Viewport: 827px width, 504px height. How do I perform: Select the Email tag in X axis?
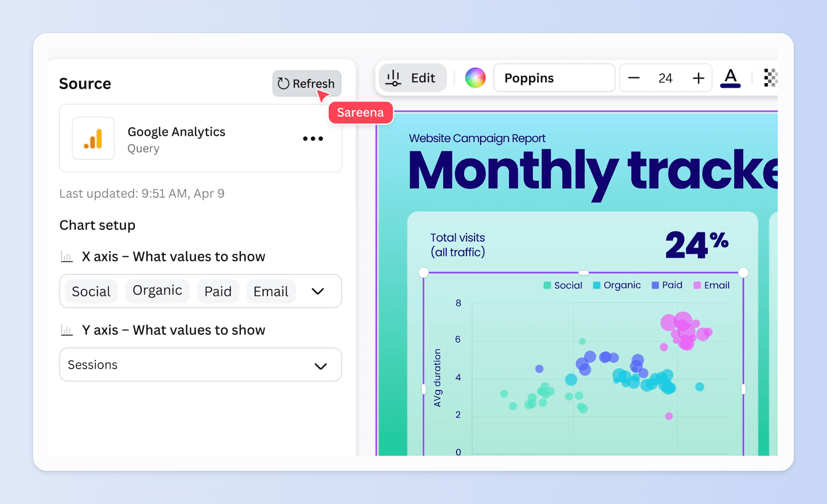pyautogui.click(x=271, y=291)
